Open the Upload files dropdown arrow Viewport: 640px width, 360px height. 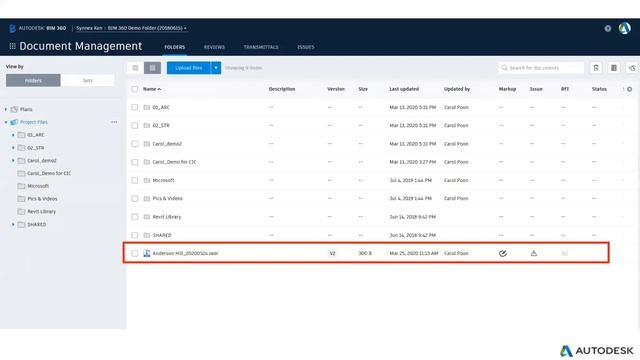216,68
